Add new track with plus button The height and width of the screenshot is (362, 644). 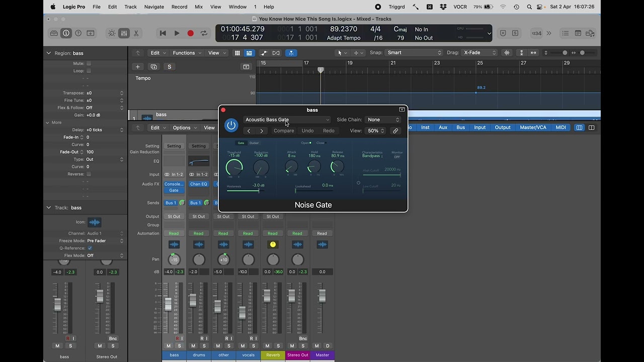(137, 67)
